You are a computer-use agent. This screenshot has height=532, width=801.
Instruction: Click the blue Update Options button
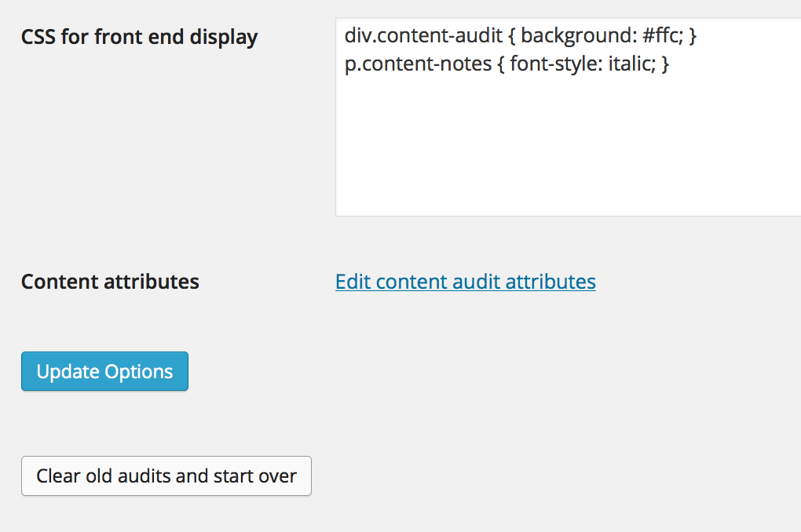(x=104, y=371)
